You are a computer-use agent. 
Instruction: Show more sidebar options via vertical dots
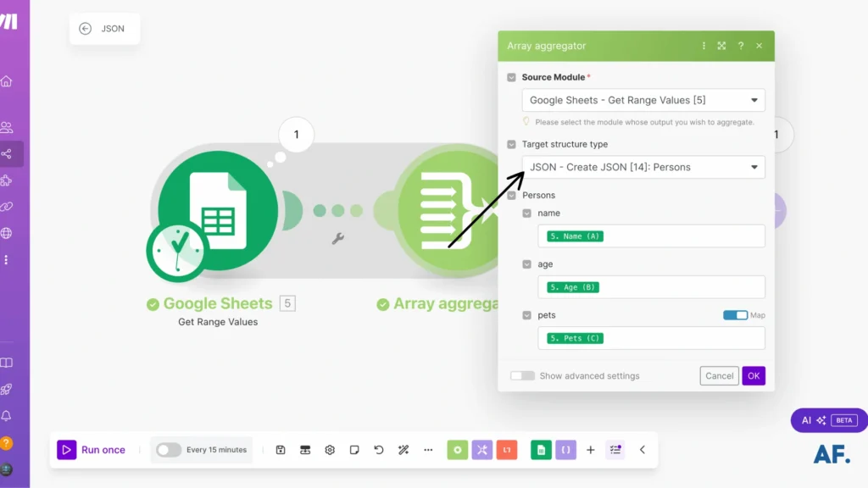pos(7,259)
